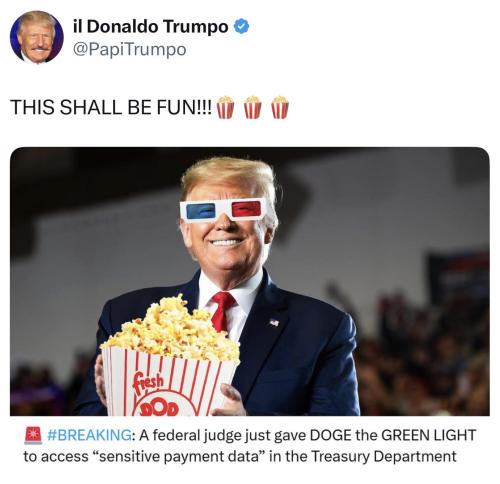500x484 pixels.
Task: Click the heap of popcorn in the box
Action: tap(172, 329)
